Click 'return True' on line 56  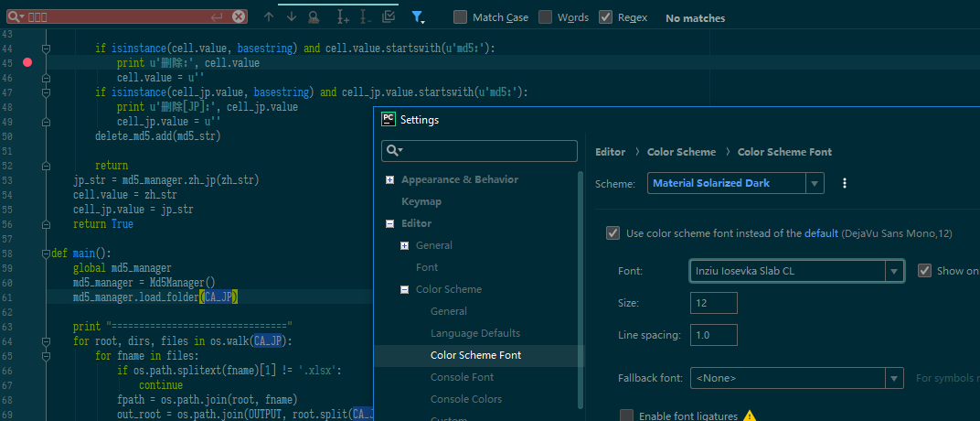click(103, 224)
